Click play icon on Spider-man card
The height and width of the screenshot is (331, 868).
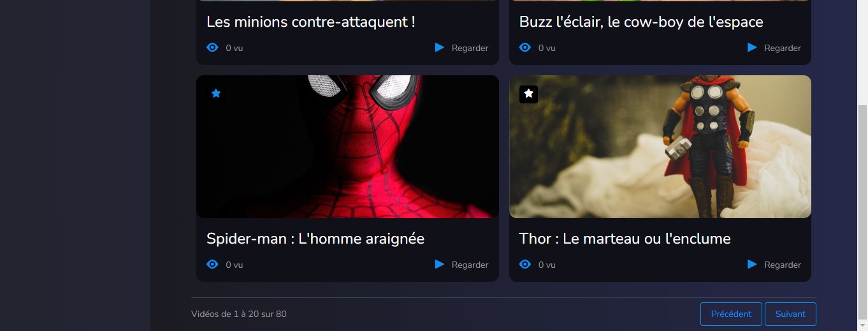coord(439,264)
